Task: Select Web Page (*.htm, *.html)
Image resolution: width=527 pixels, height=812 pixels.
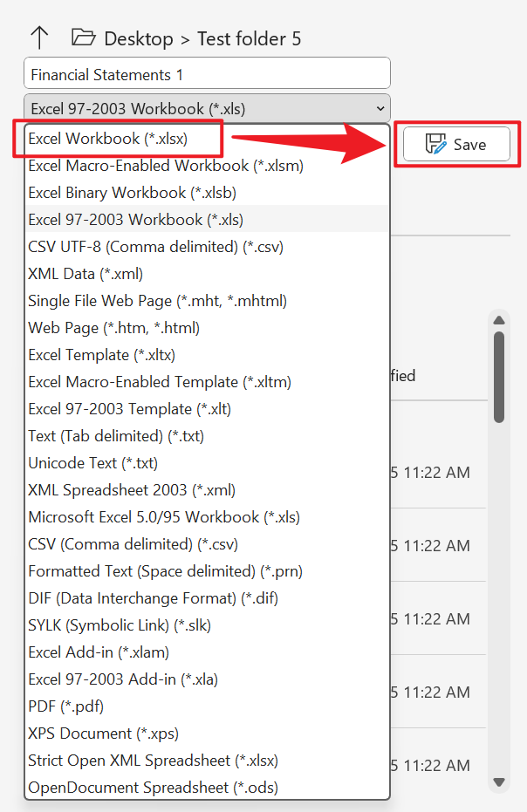Action: [x=207, y=328]
